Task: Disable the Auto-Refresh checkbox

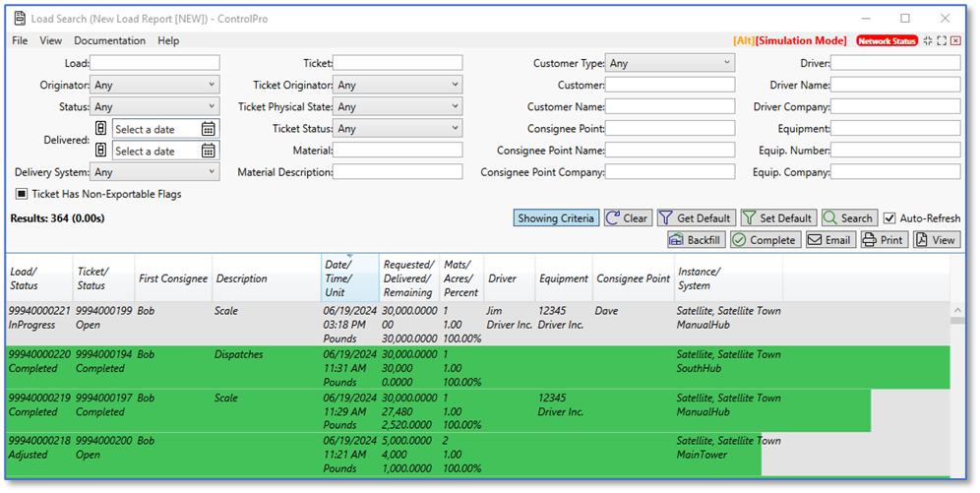Action: pos(889,218)
